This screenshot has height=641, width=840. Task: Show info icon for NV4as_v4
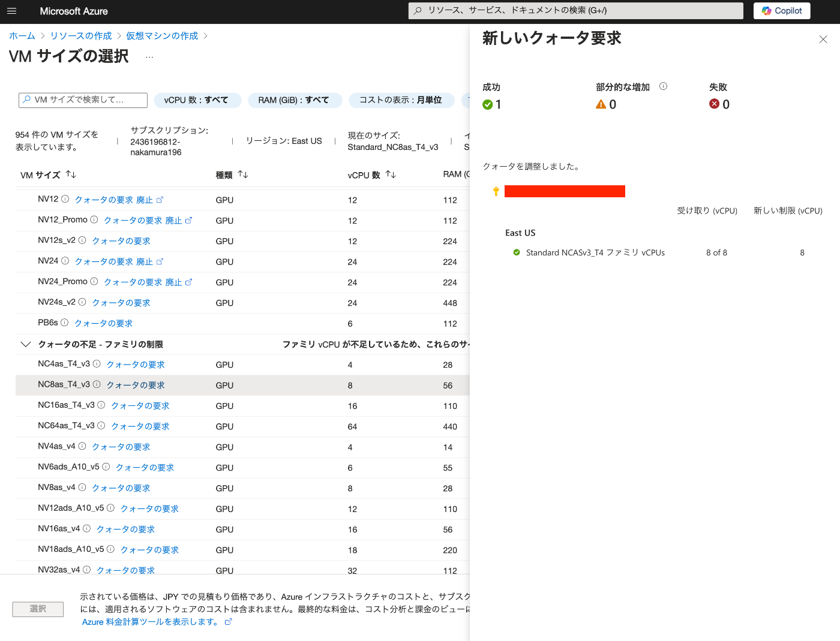pos(82,446)
